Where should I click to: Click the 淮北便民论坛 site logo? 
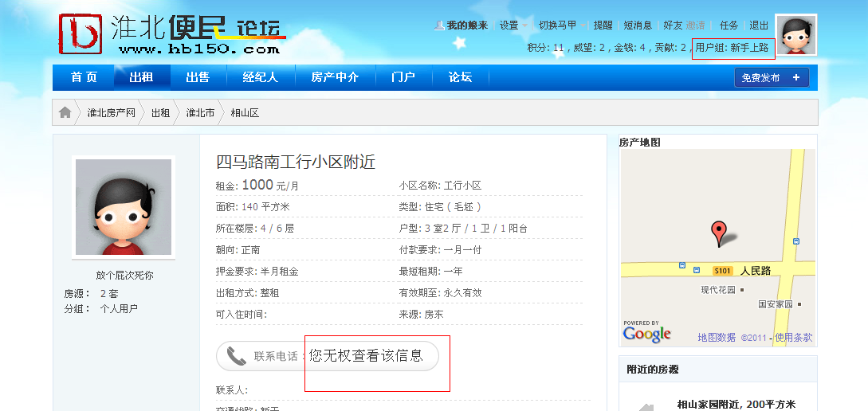click(x=172, y=34)
